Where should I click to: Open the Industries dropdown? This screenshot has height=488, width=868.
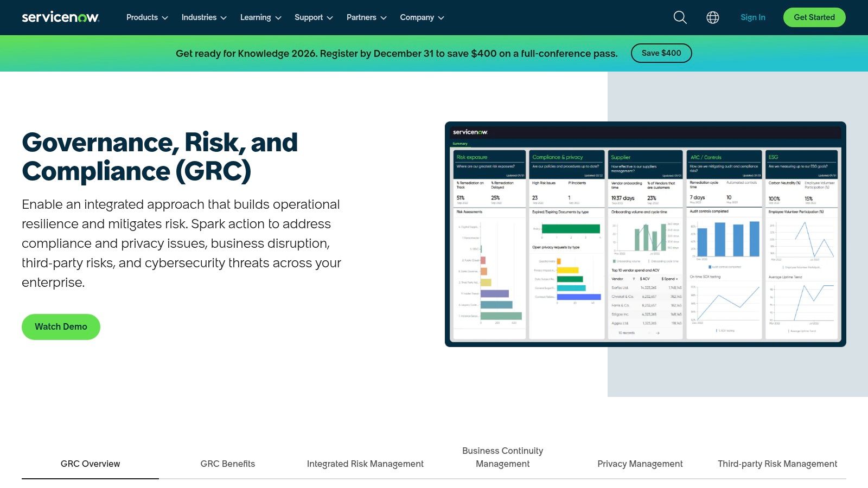[203, 17]
